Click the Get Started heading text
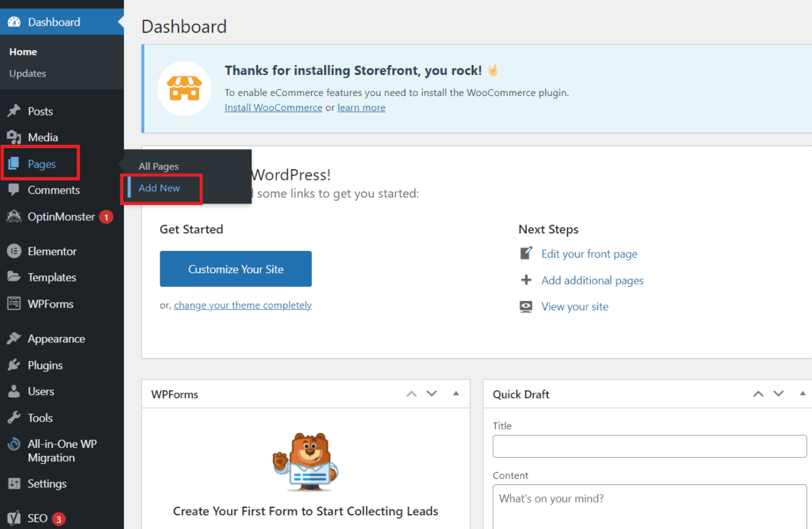Image resolution: width=812 pixels, height=529 pixels. tap(191, 229)
